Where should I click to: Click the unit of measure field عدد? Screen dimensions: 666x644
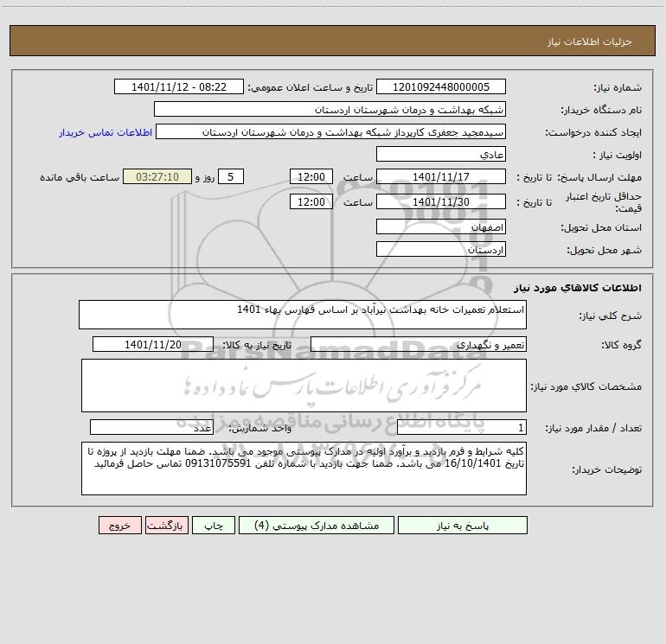151,427
